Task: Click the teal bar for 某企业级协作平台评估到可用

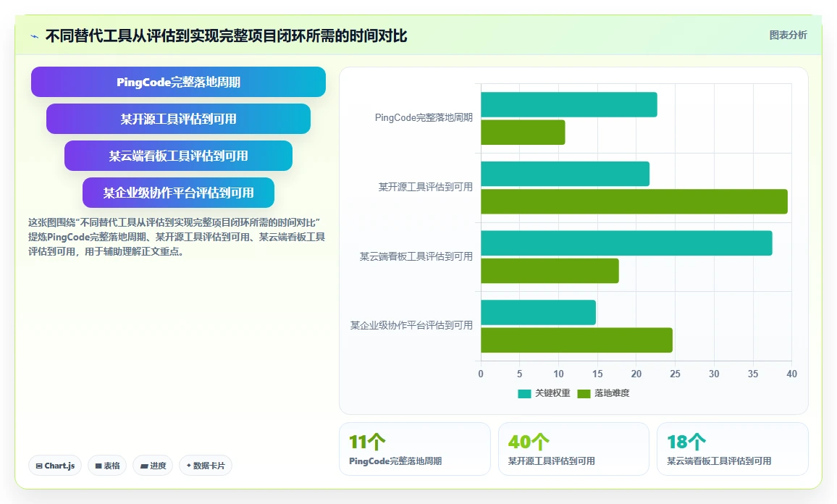Action: (538, 312)
